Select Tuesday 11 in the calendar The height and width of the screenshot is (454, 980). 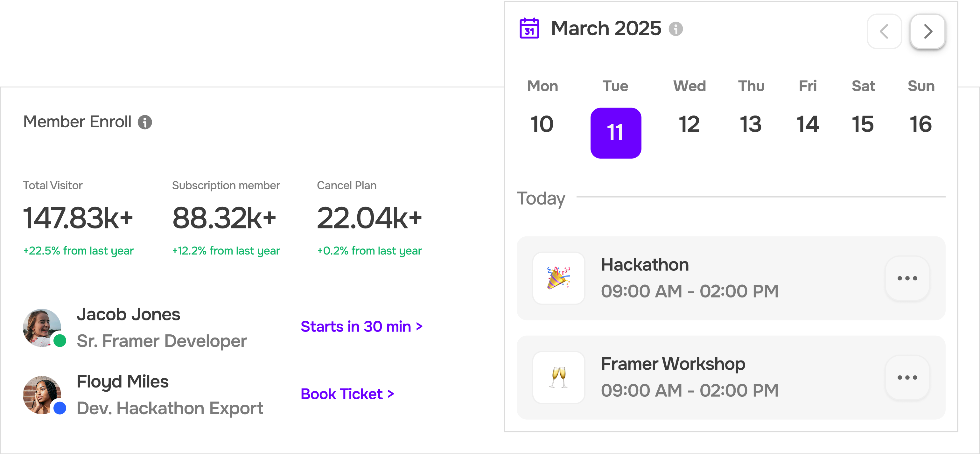click(x=615, y=133)
